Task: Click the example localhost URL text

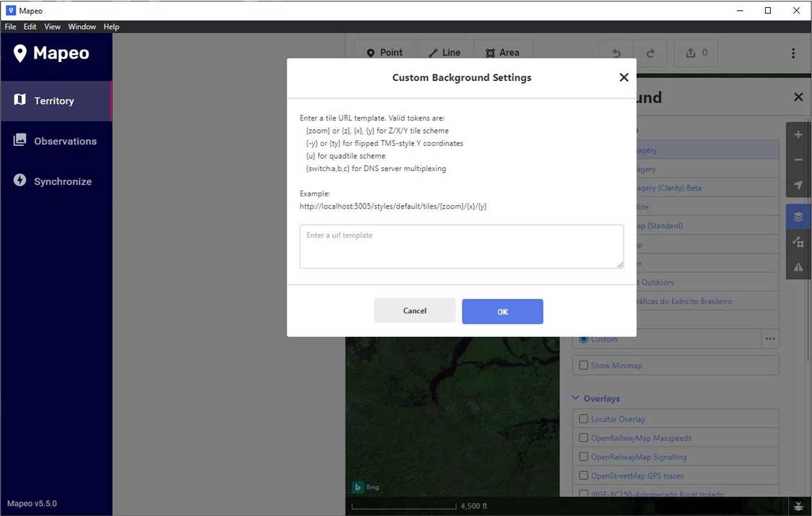Action: click(393, 206)
